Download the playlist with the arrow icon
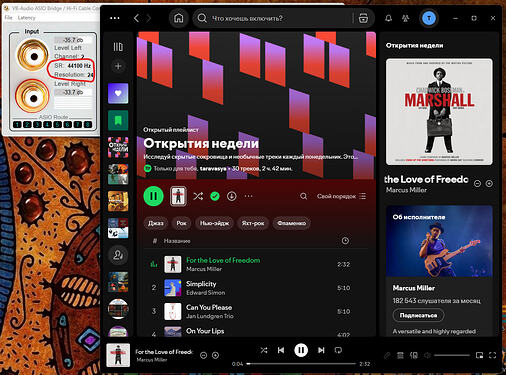Viewport: 506px width, 375px height. (x=232, y=196)
